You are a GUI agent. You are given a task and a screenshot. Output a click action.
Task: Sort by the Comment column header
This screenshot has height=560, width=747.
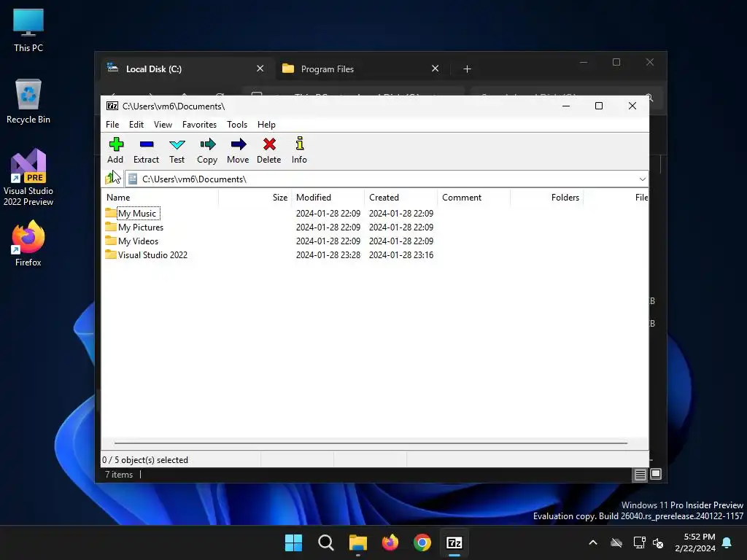(473, 197)
